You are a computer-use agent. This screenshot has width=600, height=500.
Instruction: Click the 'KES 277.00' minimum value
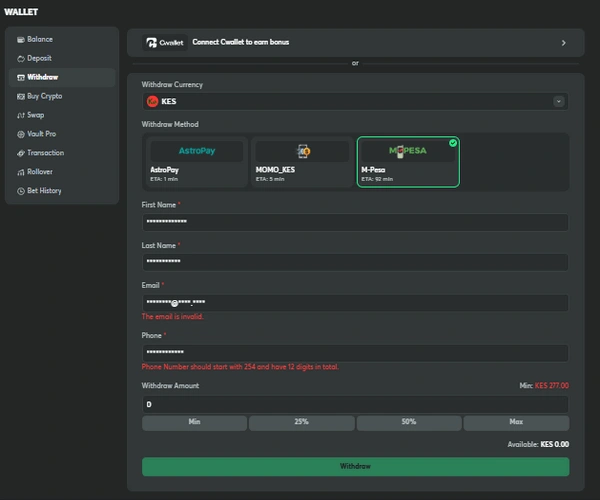pyautogui.click(x=551, y=386)
